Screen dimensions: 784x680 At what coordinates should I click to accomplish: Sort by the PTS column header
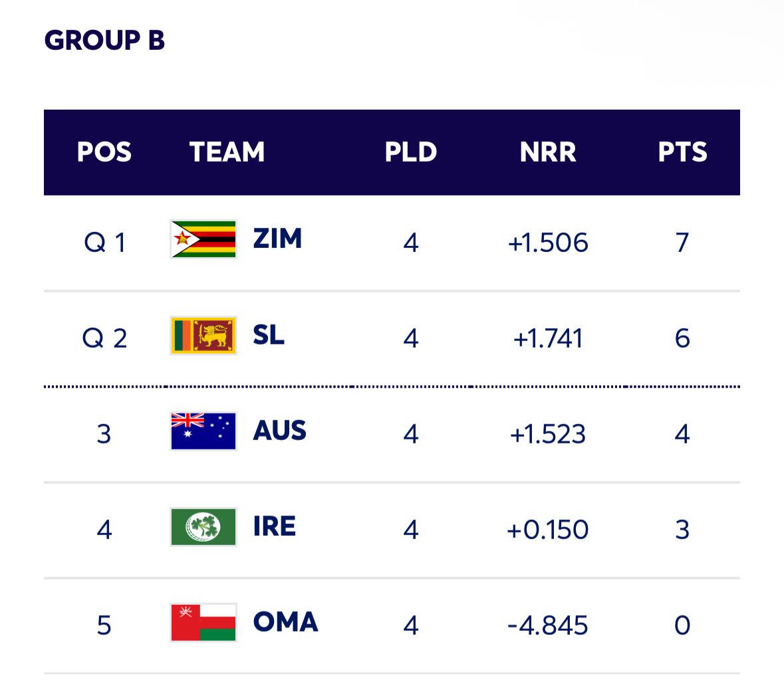pyautogui.click(x=682, y=152)
